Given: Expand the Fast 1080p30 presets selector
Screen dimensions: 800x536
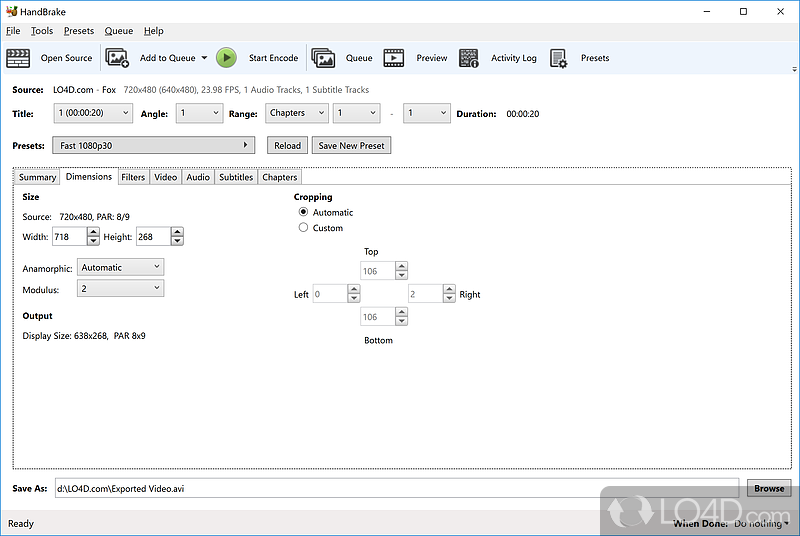Looking at the screenshot, I should (154, 145).
